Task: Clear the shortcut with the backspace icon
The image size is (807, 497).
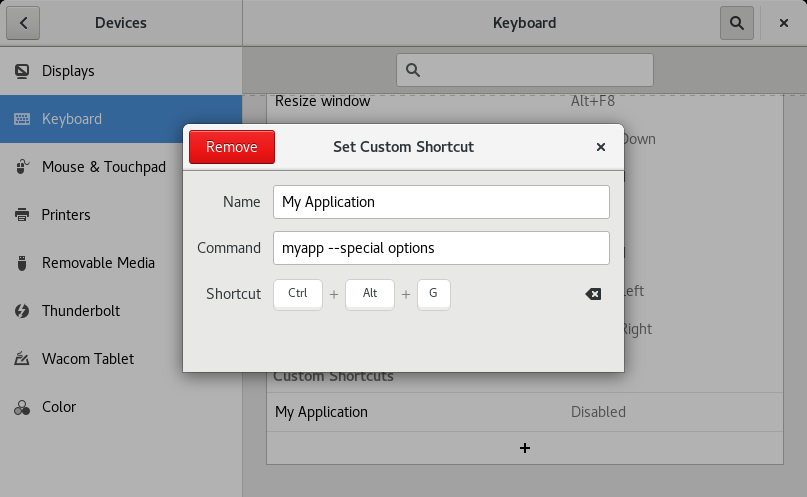Action: (593, 294)
